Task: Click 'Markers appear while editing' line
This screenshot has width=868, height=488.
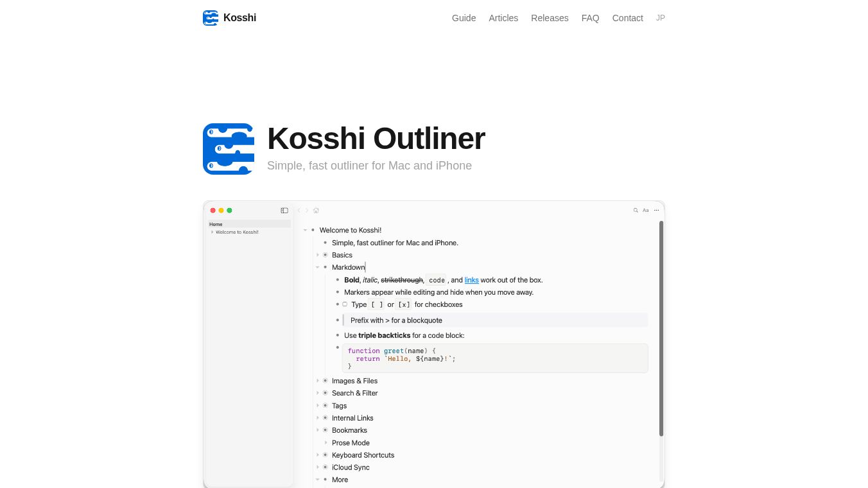Action: tap(438, 292)
